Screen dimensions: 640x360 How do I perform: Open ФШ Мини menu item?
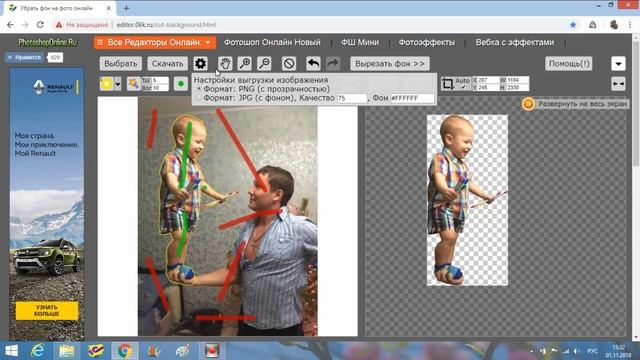click(x=360, y=42)
